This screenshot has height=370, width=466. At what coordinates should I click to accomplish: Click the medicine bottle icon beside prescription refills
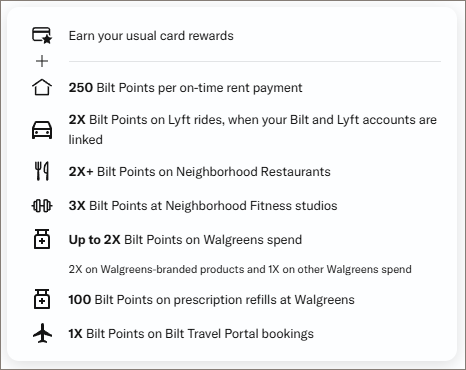click(x=42, y=299)
